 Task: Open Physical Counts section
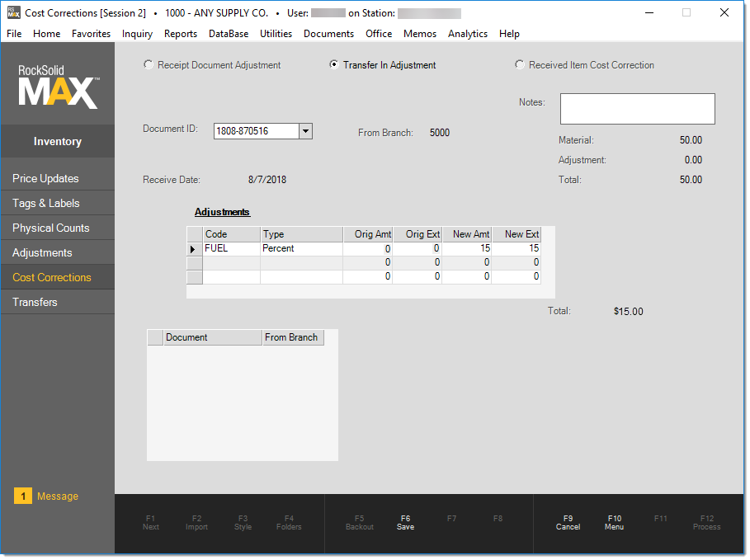(58, 228)
